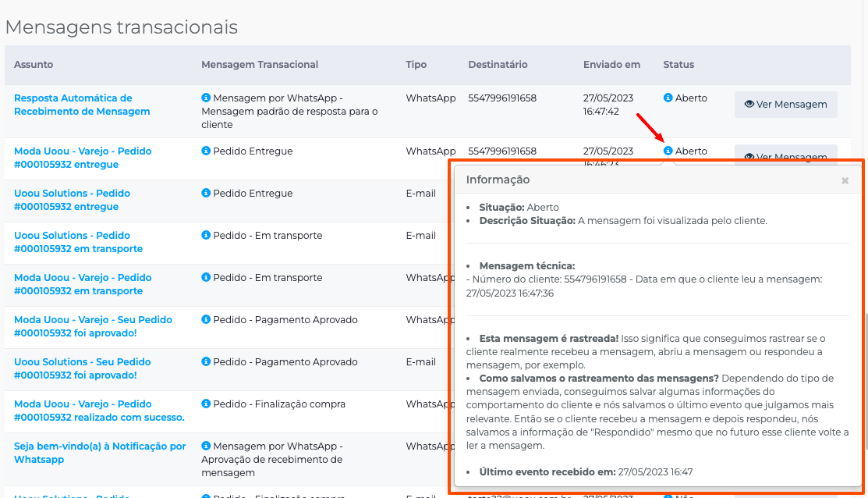Click info icon beside 'Aprovação de recebimento de mensagem'
The image size is (868, 498).
click(x=206, y=446)
